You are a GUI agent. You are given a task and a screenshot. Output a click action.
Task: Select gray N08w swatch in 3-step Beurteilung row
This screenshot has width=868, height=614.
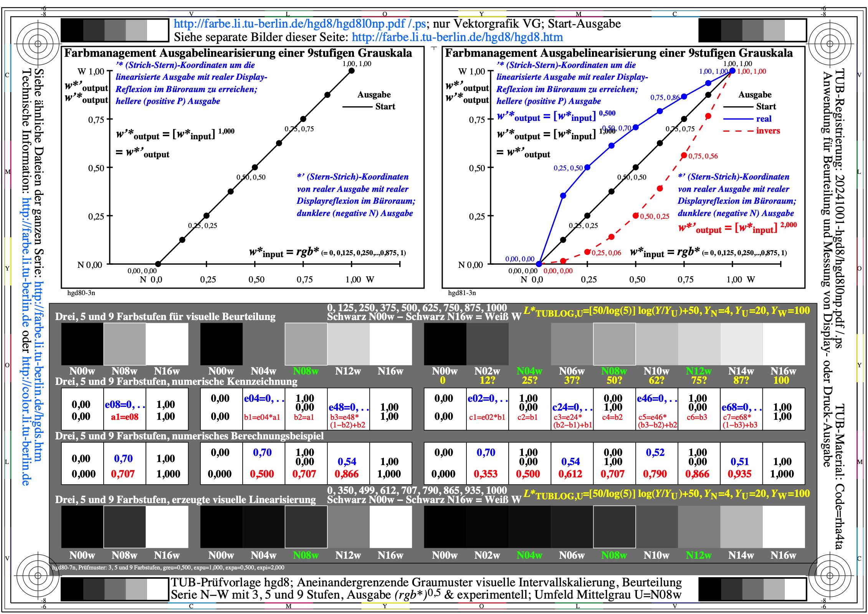124,344
